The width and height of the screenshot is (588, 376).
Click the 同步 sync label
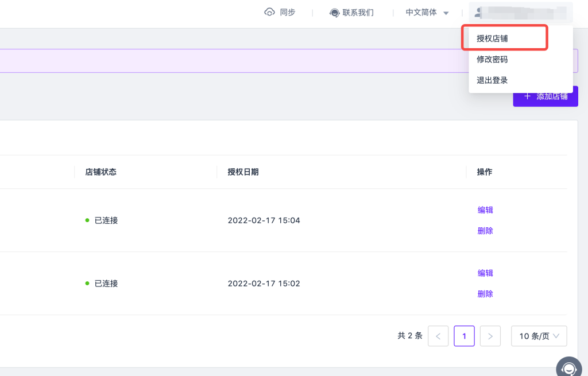click(x=288, y=12)
